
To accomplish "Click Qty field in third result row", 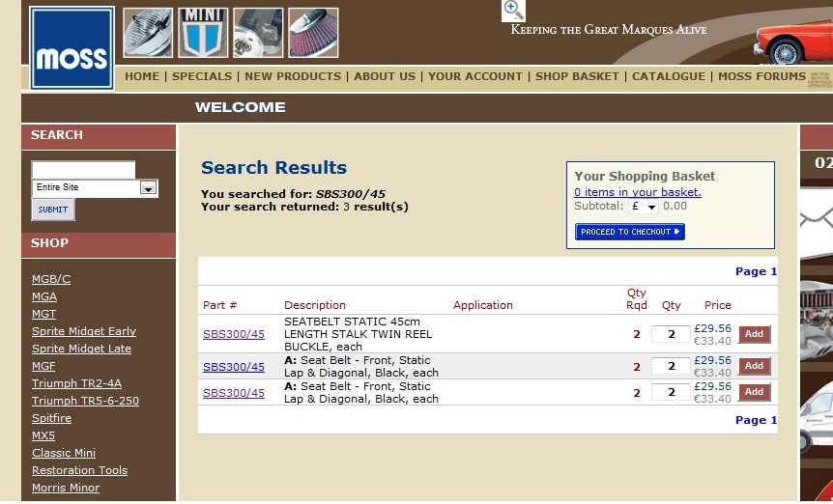I will click(671, 392).
